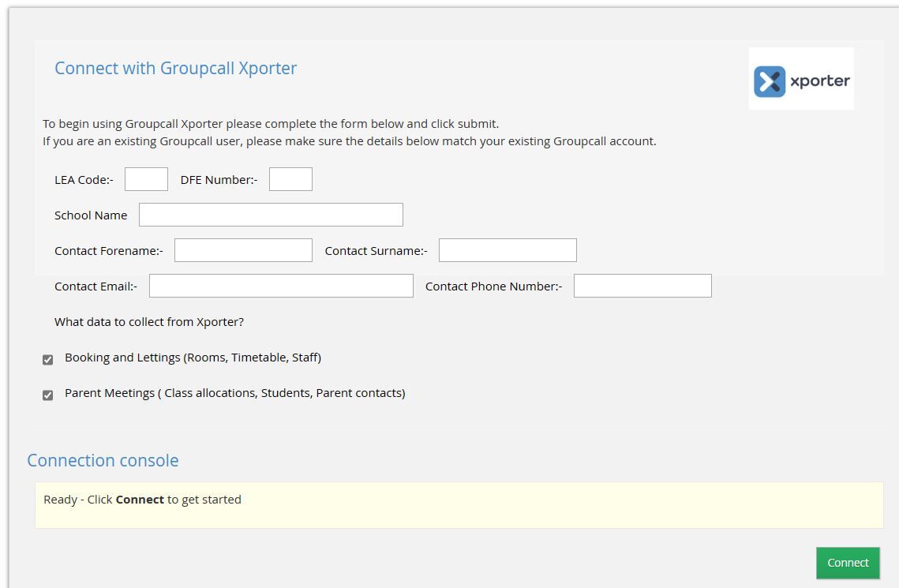Click the Contact Email input field
Image resolution: width=899 pixels, height=588 pixels.
(281, 286)
